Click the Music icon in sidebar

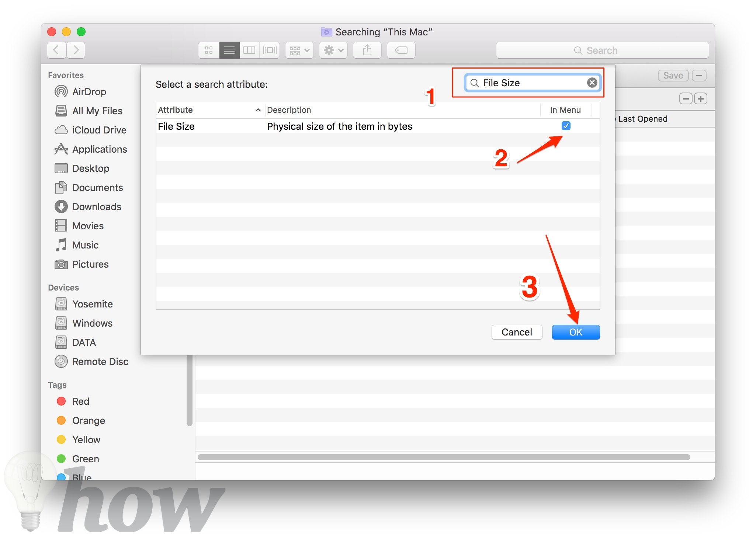tap(61, 245)
